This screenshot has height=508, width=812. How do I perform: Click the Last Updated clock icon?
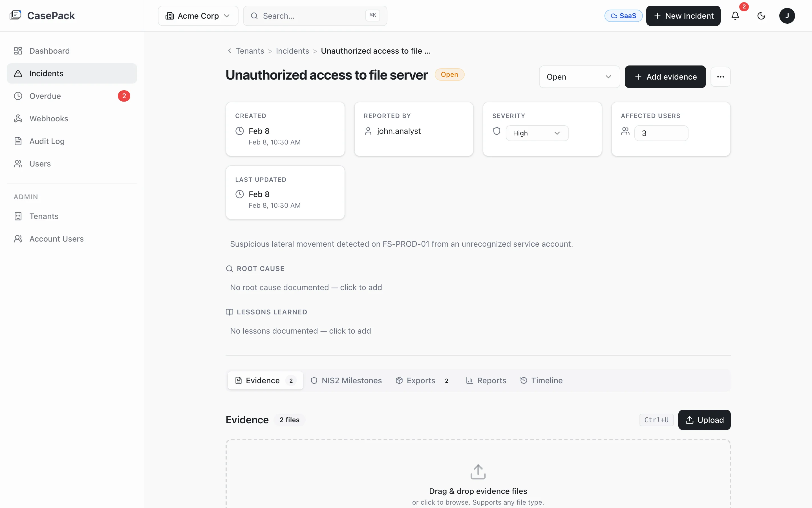240,194
